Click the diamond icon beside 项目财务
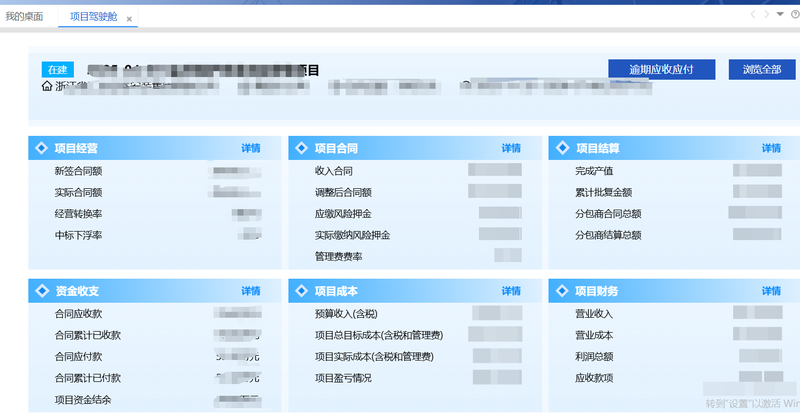 pos(562,291)
